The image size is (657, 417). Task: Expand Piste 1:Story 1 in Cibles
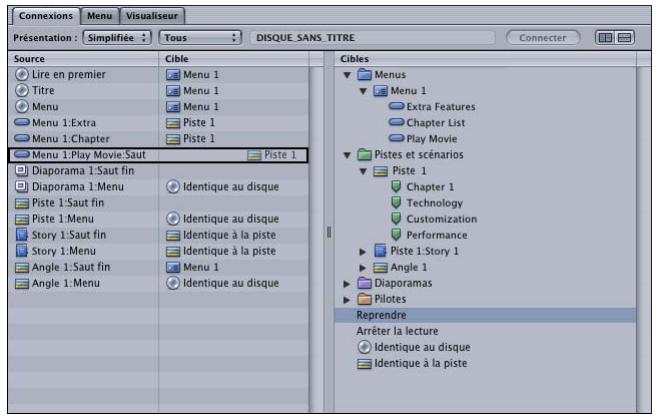(363, 251)
